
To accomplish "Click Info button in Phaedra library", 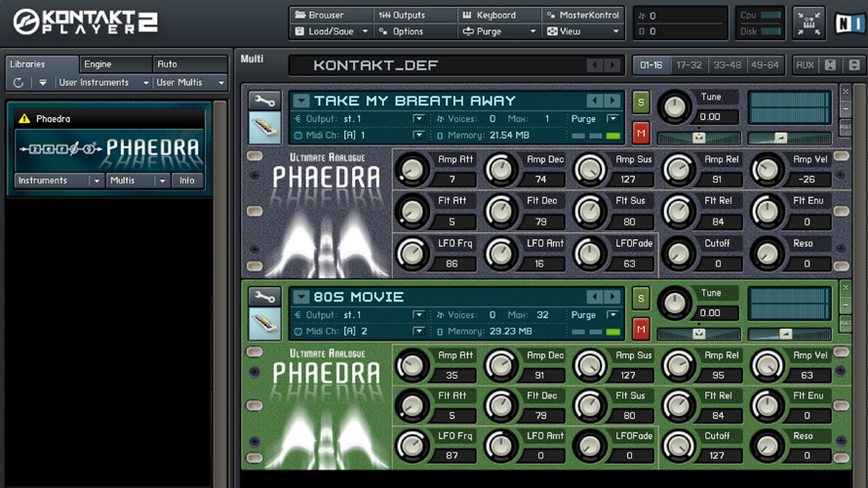I will point(187,181).
